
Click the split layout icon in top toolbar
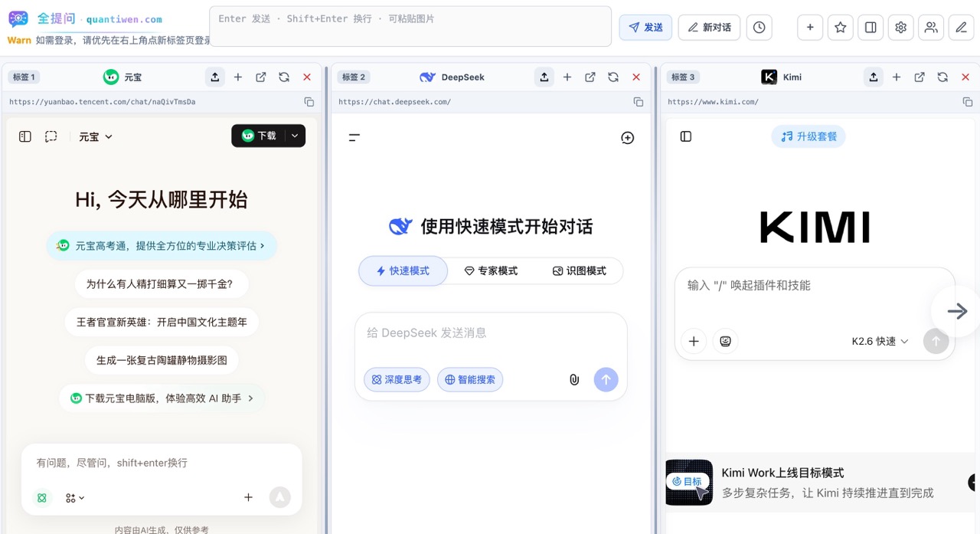[871, 28]
